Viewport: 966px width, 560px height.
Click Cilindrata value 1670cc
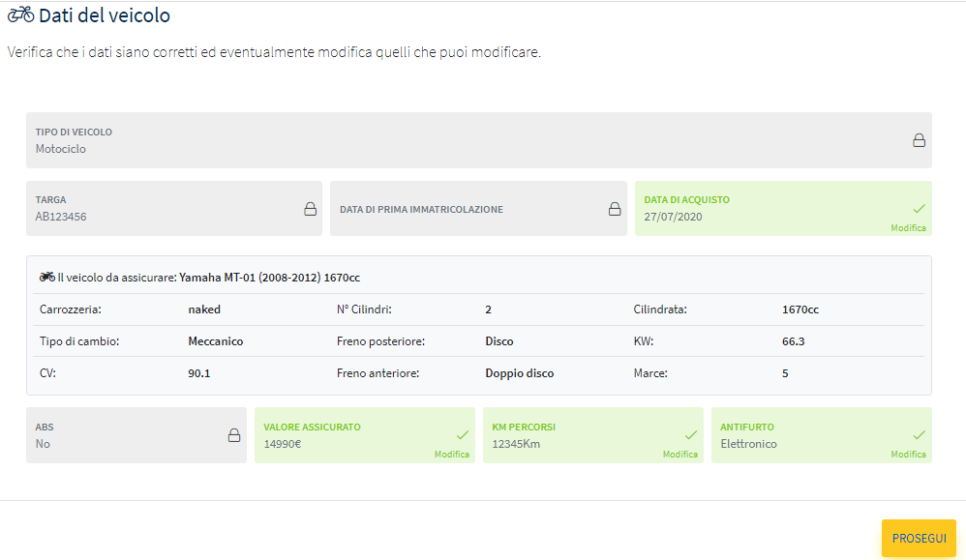pos(800,309)
